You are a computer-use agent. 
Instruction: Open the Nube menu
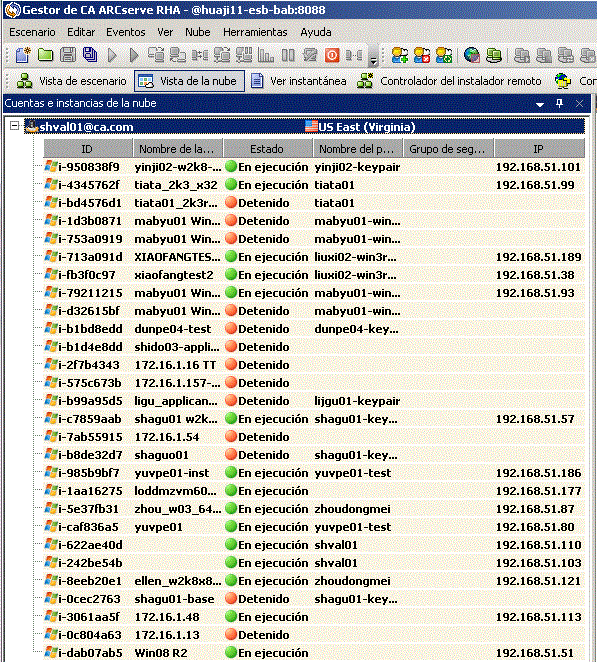198,32
